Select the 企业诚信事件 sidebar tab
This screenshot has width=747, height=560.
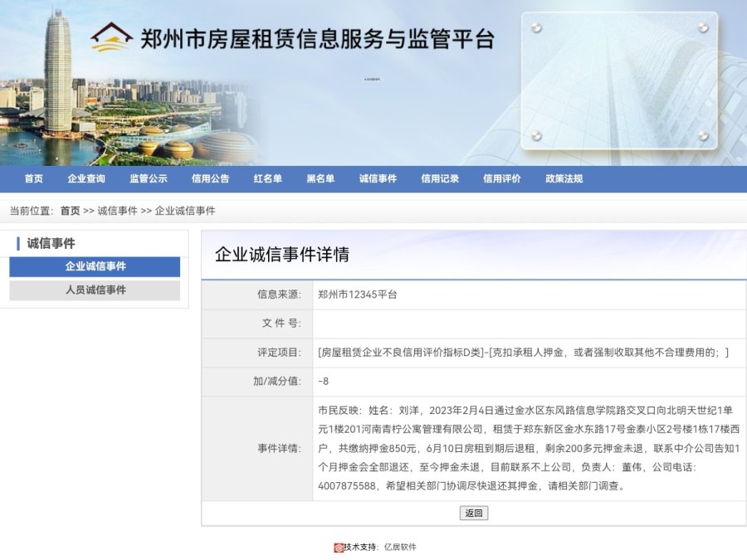coord(95,266)
